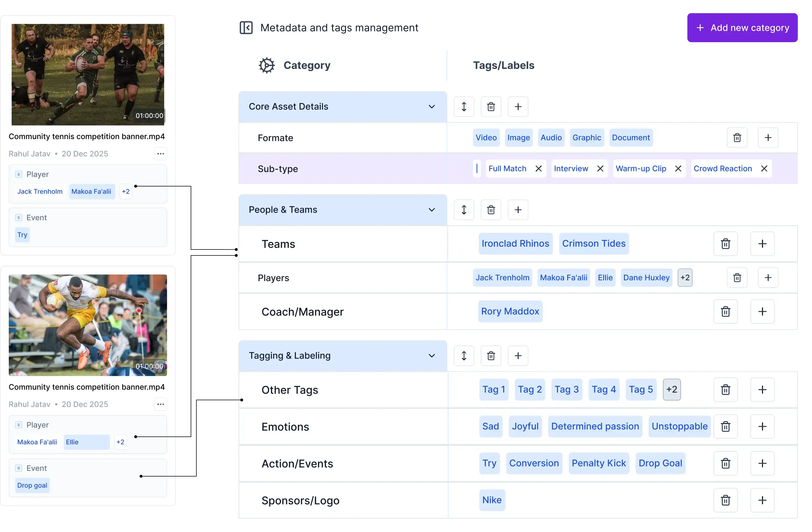Add a new tag to the Players row
Viewport: 812px width, 532px height.
coord(768,277)
